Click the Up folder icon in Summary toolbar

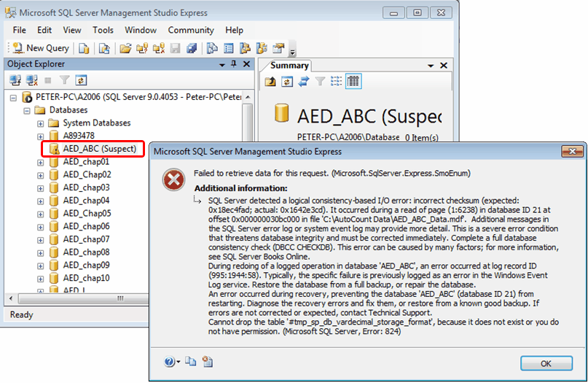(x=270, y=81)
